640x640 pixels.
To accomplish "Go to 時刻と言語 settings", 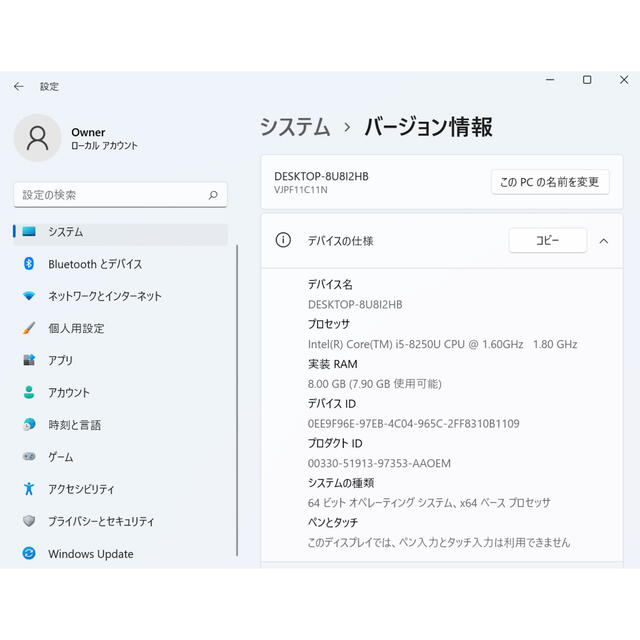I will coord(120,424).
